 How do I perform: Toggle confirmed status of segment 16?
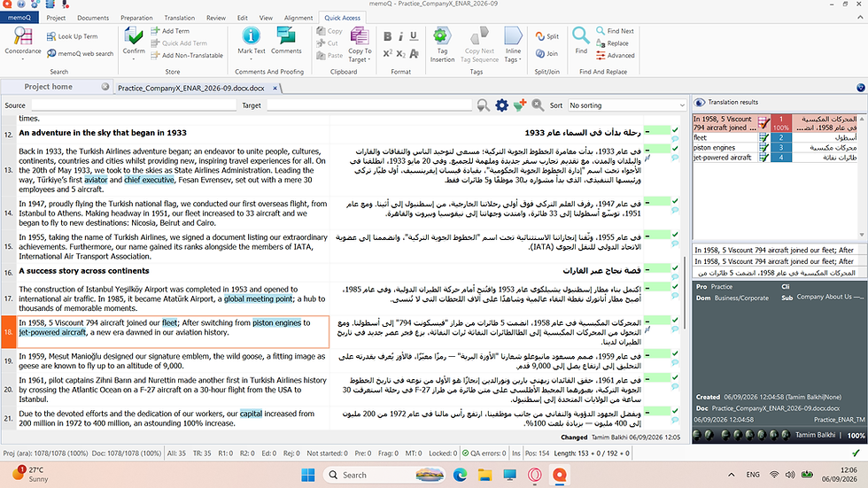pos(675,268)
